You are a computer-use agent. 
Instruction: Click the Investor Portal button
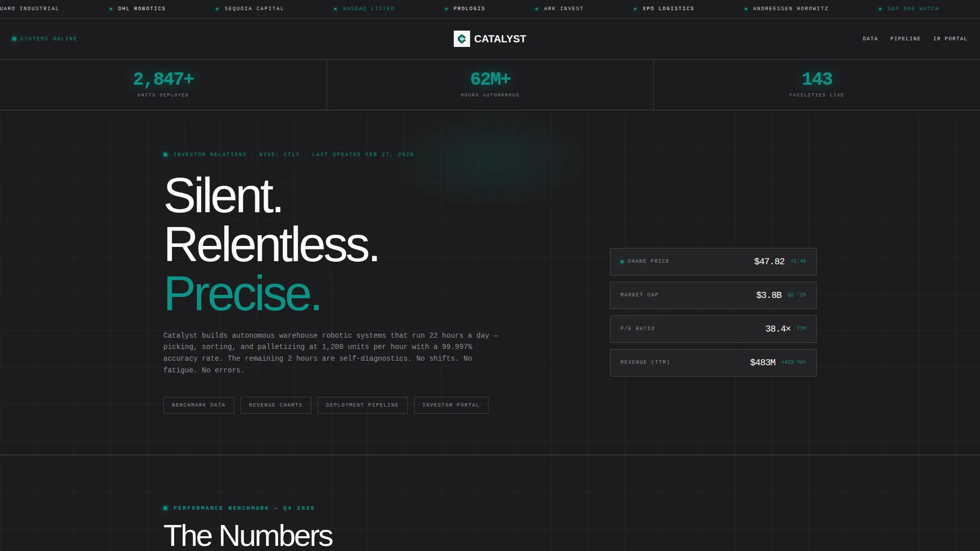451,405
